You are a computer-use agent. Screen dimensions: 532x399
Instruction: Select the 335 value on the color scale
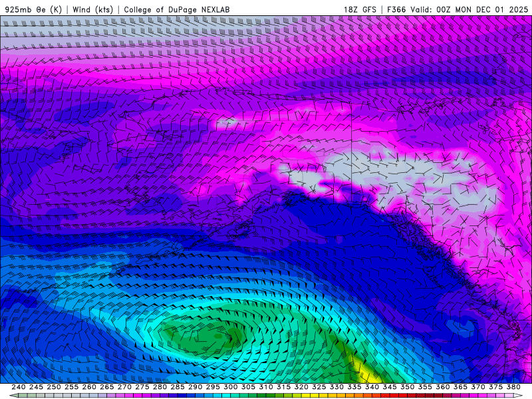(x=354, y=387)
